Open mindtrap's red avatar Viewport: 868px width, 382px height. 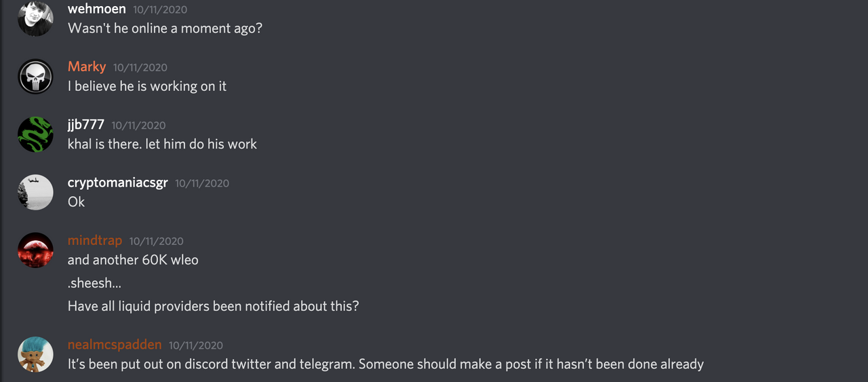(35, 250)
